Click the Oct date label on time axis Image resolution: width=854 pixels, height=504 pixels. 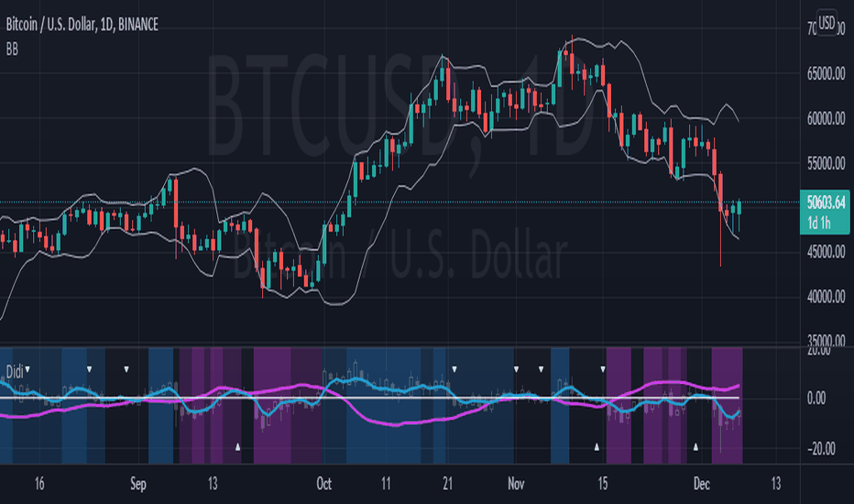323,484
